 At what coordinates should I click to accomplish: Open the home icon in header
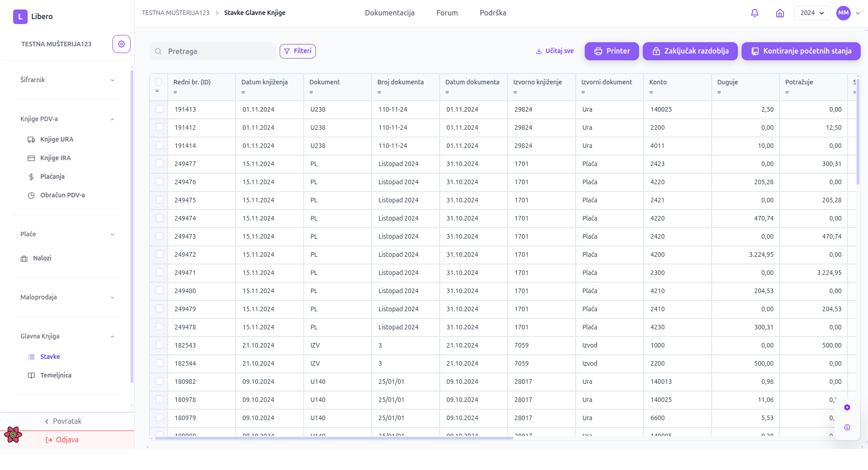point(780,13)
